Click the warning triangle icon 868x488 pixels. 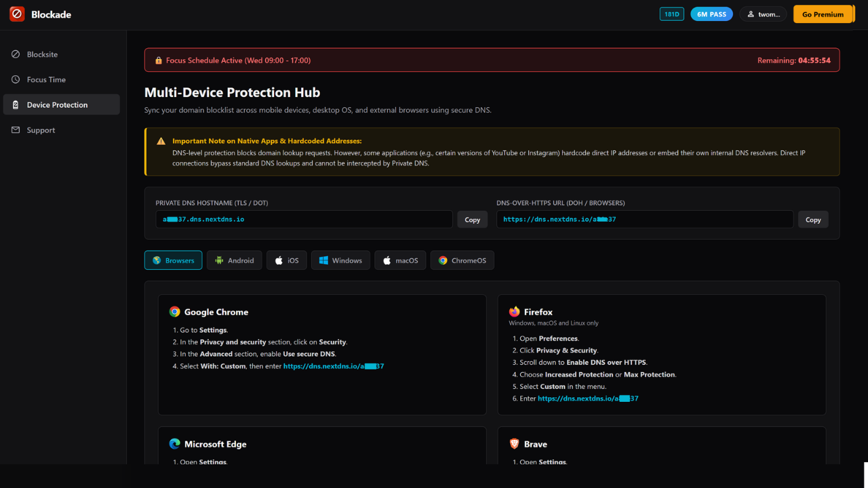(161, 141)
